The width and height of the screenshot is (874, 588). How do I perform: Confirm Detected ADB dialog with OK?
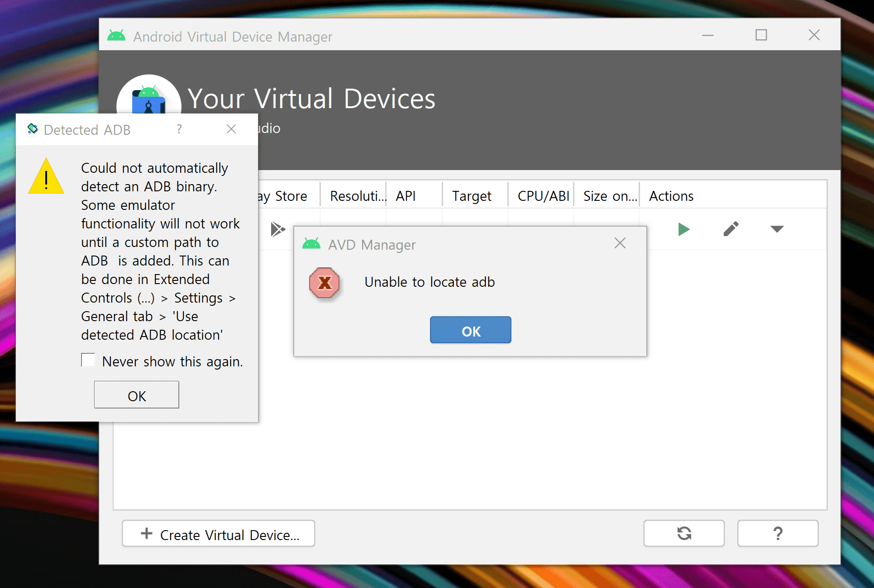click(136, 395)
